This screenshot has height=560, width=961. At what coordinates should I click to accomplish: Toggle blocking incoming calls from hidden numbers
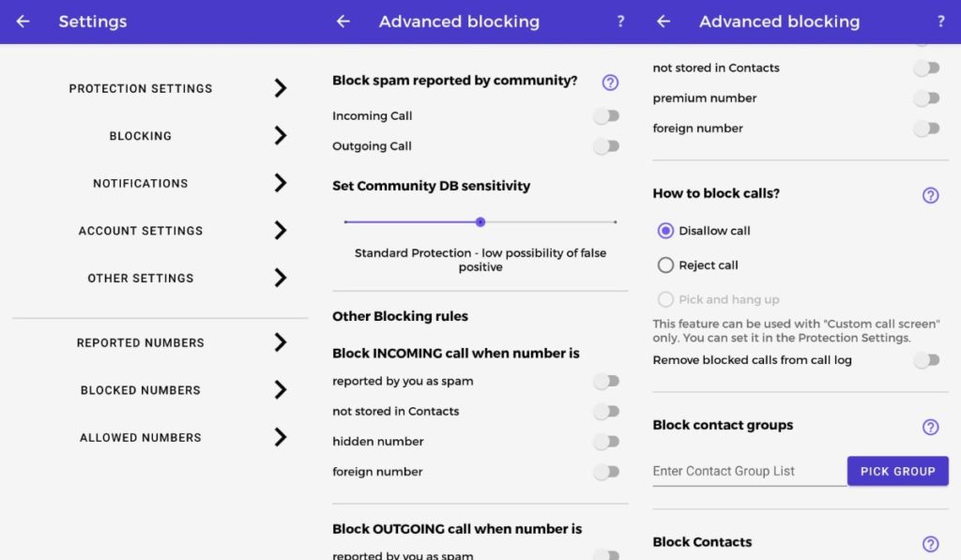(606, 441)
